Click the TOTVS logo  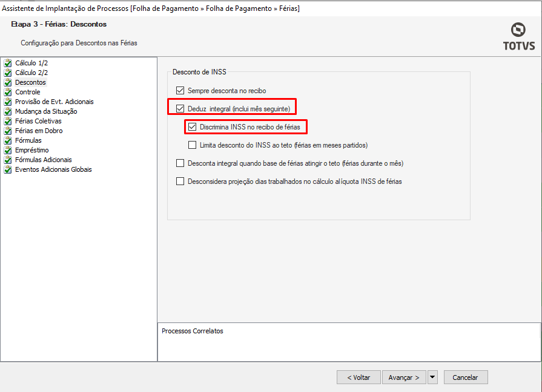point(518,37)
